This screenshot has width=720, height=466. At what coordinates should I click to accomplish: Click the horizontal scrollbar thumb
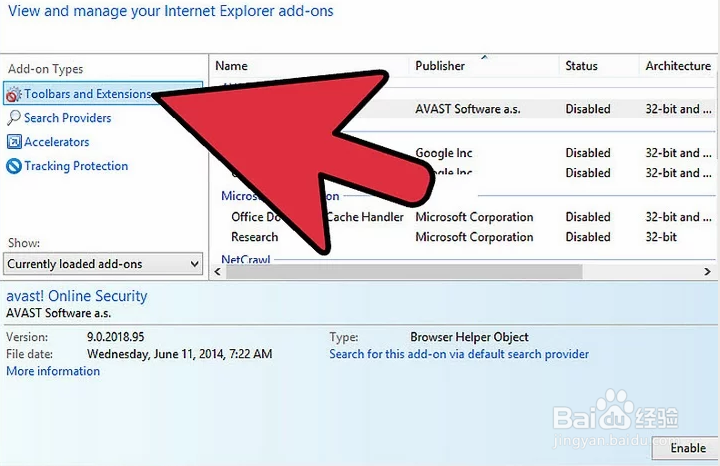(x=404, y=272)
